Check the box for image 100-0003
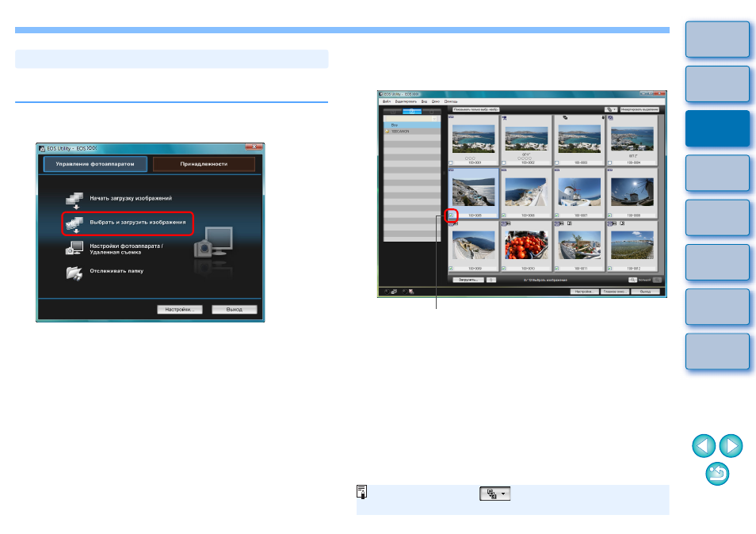The height and width of the screenshot is (534, 756). click(557, 163)
